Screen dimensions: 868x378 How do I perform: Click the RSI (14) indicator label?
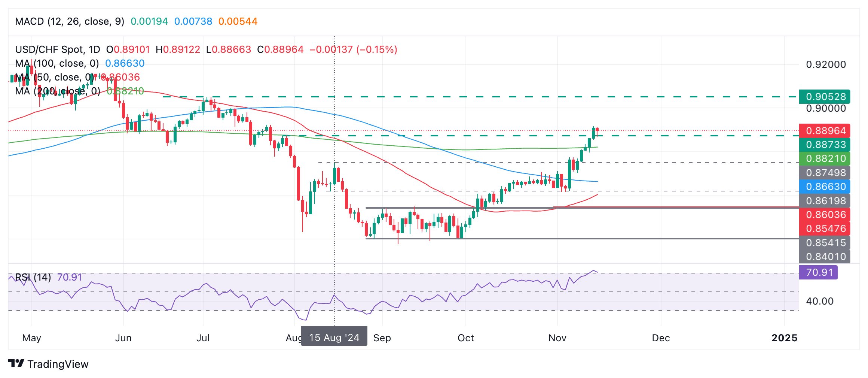33,277
